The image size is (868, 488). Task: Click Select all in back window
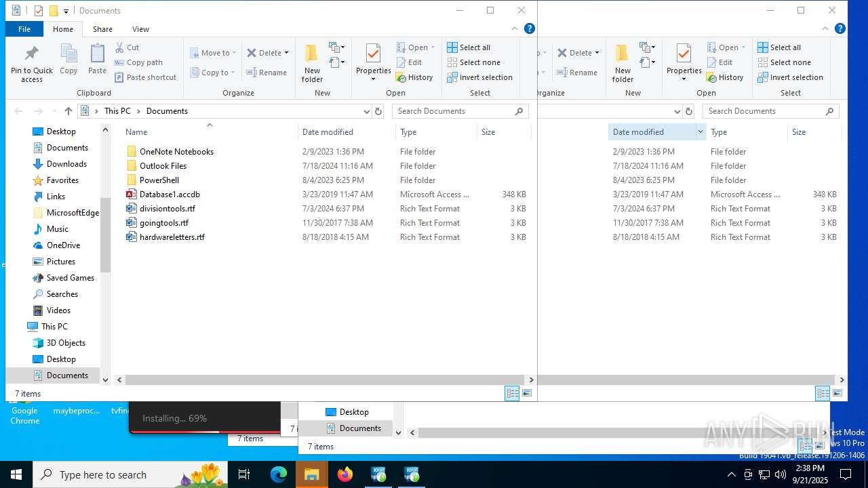(779, 47)
